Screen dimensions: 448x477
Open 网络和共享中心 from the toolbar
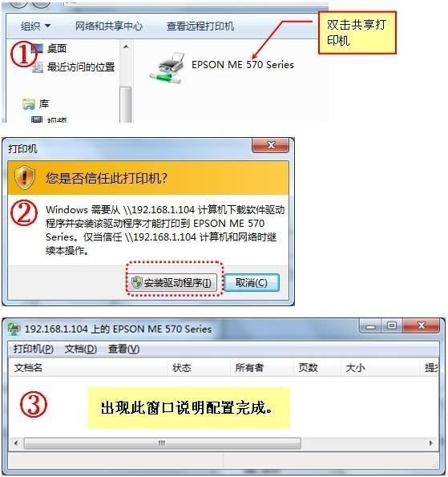point(109,26)
